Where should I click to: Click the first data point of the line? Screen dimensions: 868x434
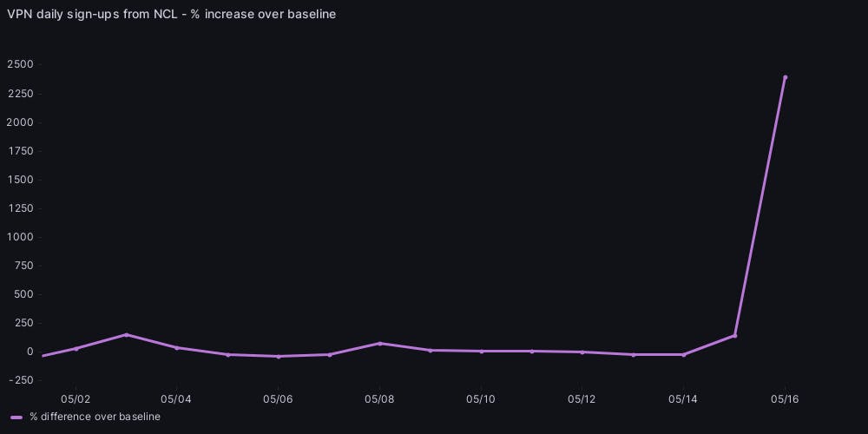coord(43,356)
